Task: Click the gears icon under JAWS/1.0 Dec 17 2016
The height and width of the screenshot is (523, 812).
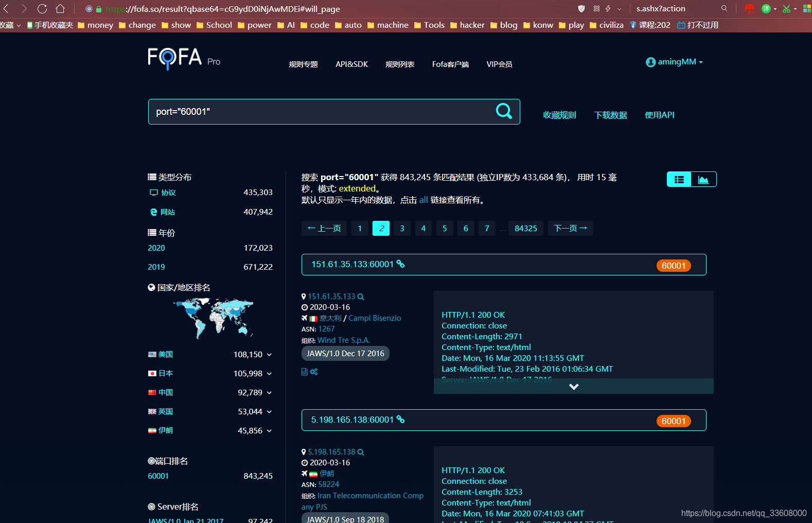Action: click(x=314, y=372)
